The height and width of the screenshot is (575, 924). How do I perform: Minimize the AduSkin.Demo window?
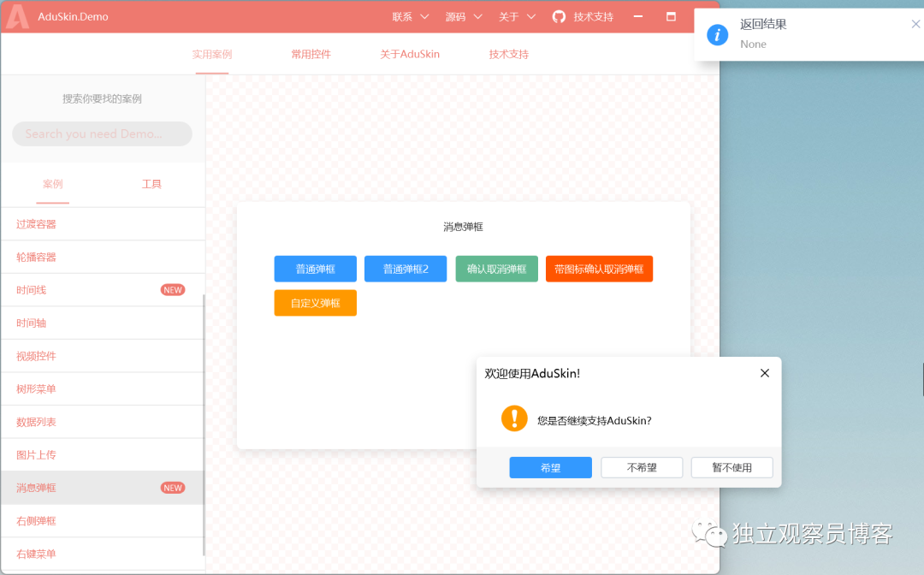(637, 16)
